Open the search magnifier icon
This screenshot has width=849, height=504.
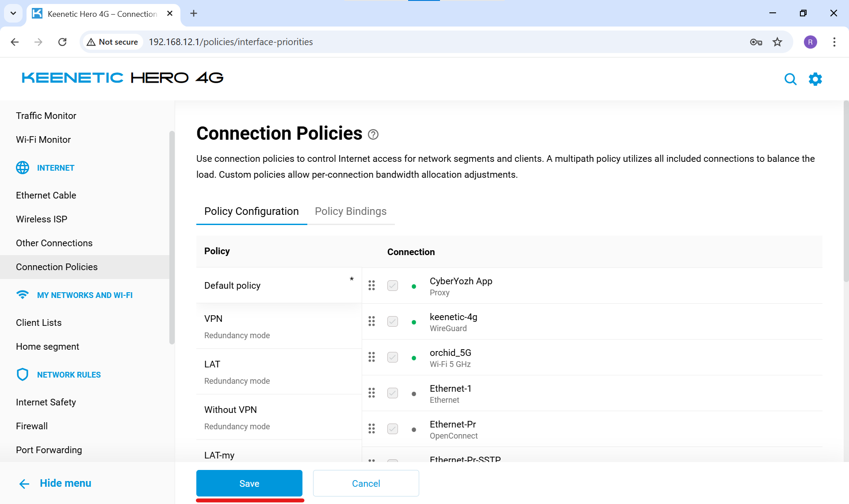pyautogui.click(x=790, y=79)
